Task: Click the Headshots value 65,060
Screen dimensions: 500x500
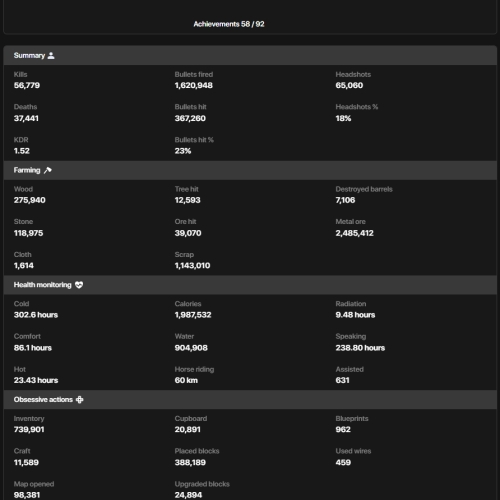Action: pos(349,85)
